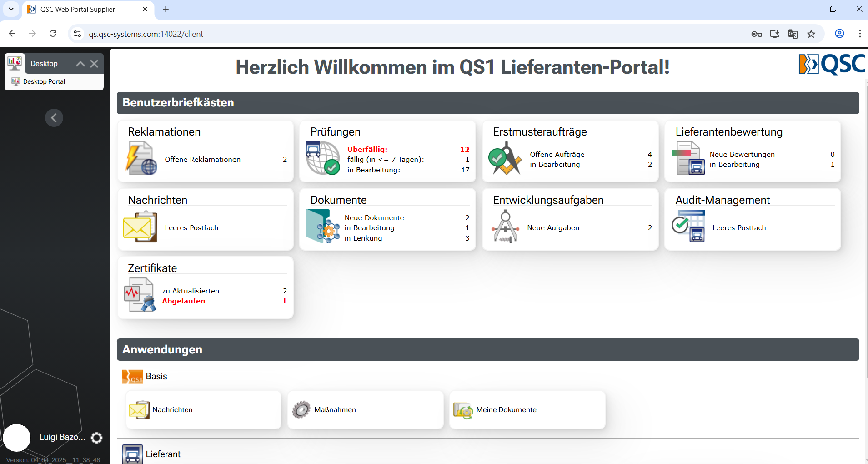Viewport: 868px width, 464px height.
Task: Go back to the previous page
Action: (x=12, y=34)
